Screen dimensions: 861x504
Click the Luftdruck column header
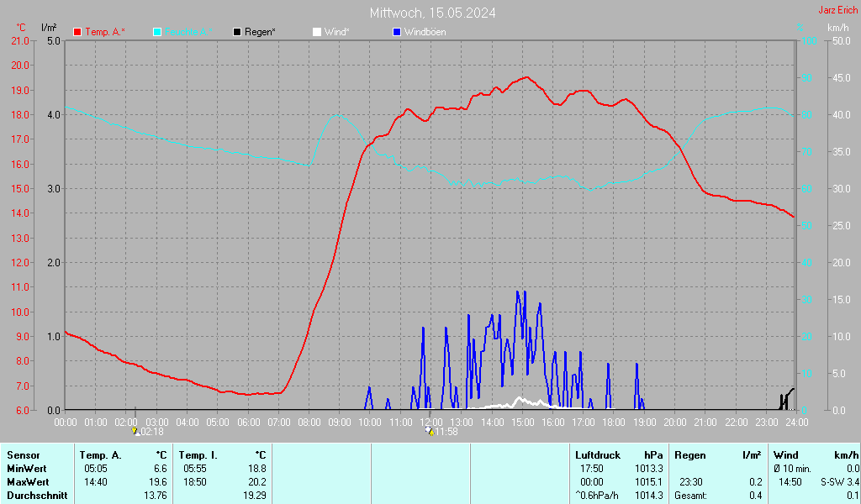[597, 454]
